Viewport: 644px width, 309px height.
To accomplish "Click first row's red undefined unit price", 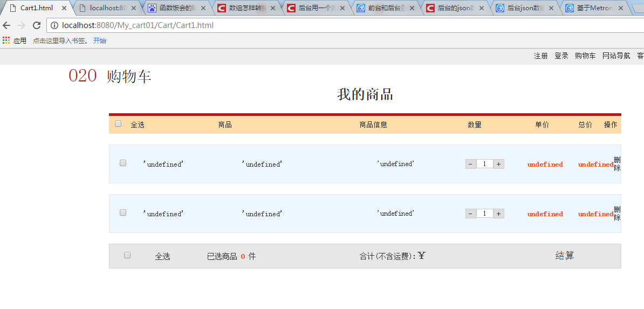I will pyautogui.click(x=545, y=164).
